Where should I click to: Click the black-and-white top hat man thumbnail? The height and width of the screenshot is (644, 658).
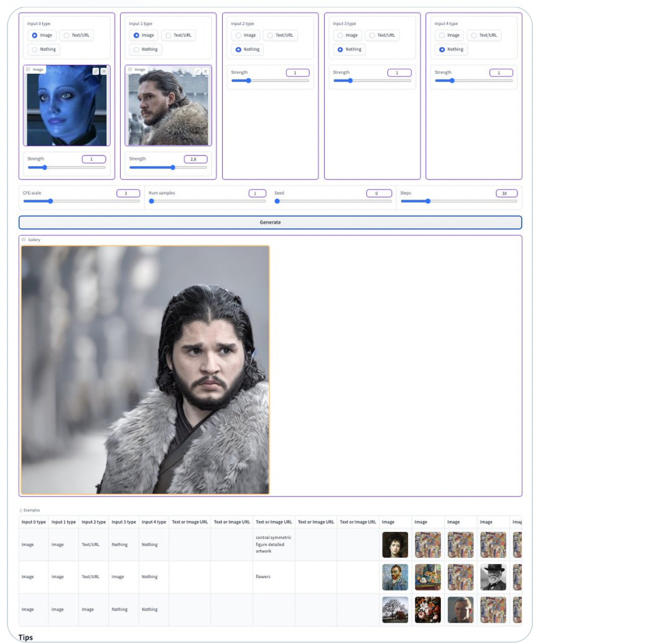pos(493,577)
